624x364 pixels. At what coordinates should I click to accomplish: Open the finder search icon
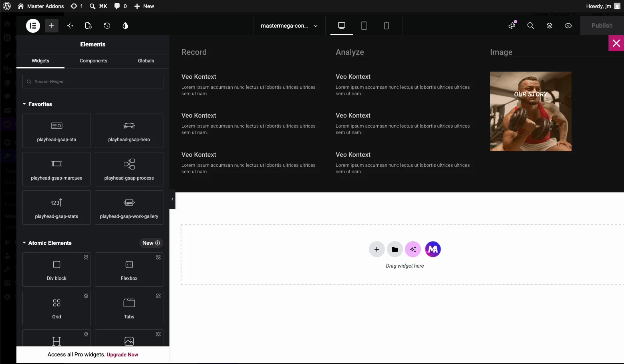(x=531, y=26)
